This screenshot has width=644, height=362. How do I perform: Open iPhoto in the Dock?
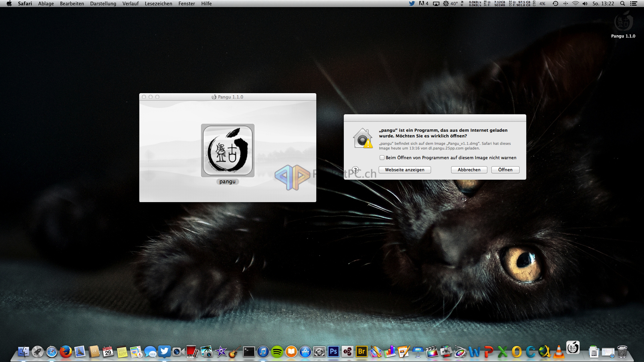(207, 352)
